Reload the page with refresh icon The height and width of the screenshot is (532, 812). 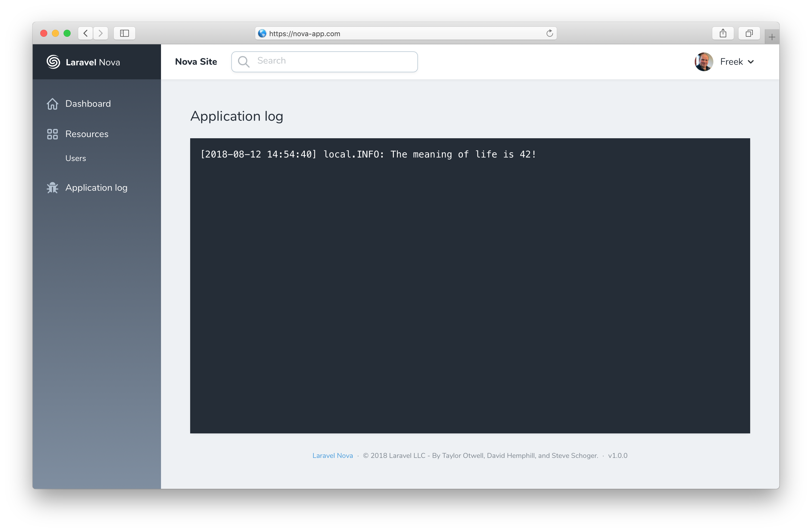[549, 33]
